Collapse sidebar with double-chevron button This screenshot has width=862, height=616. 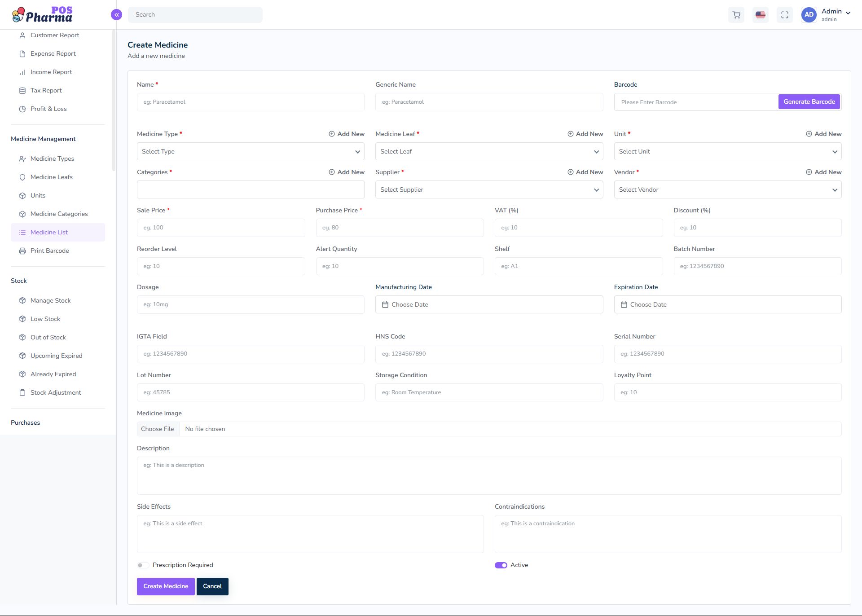tap(116, 15)
